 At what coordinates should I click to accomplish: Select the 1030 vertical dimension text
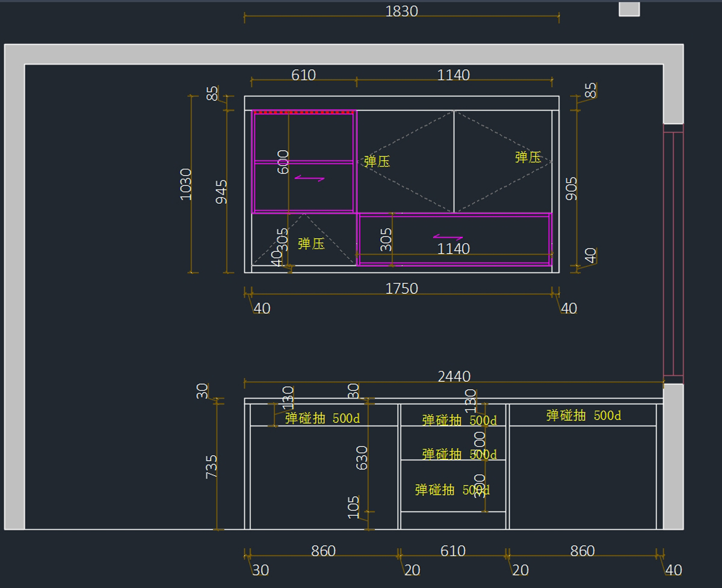point(186,184)
